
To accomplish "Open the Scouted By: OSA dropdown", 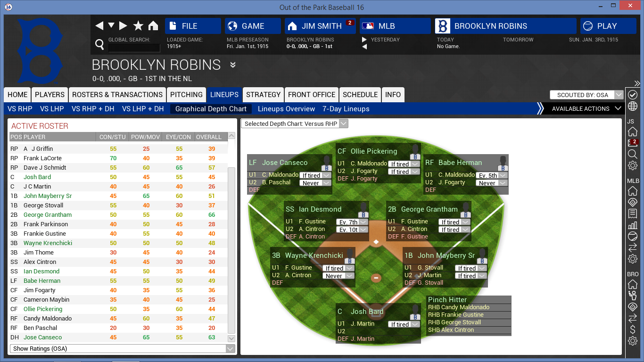I will click(x=587, y=95).
